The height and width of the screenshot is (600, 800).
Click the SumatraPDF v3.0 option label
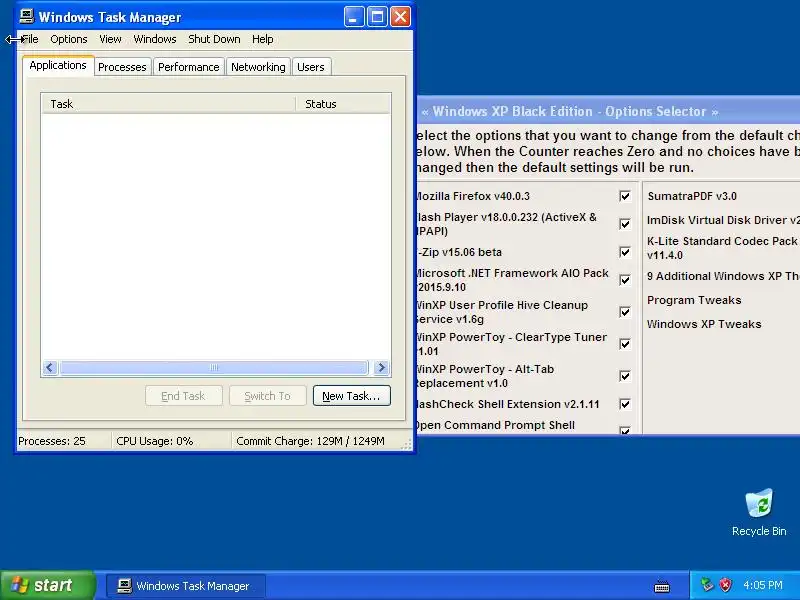pyautogui.click(x=692, y=196)
